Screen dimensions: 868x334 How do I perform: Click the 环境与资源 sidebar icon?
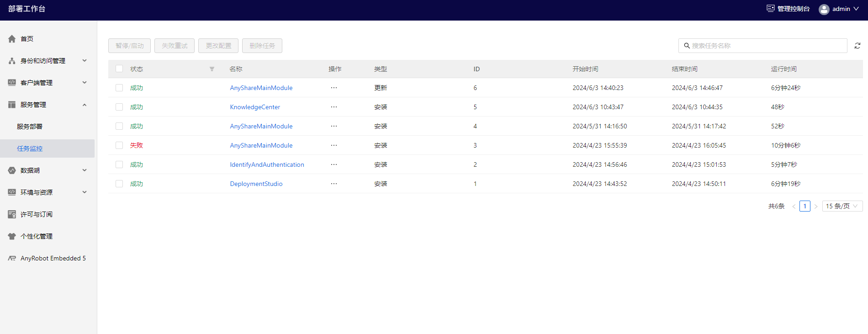click(12, 192)
